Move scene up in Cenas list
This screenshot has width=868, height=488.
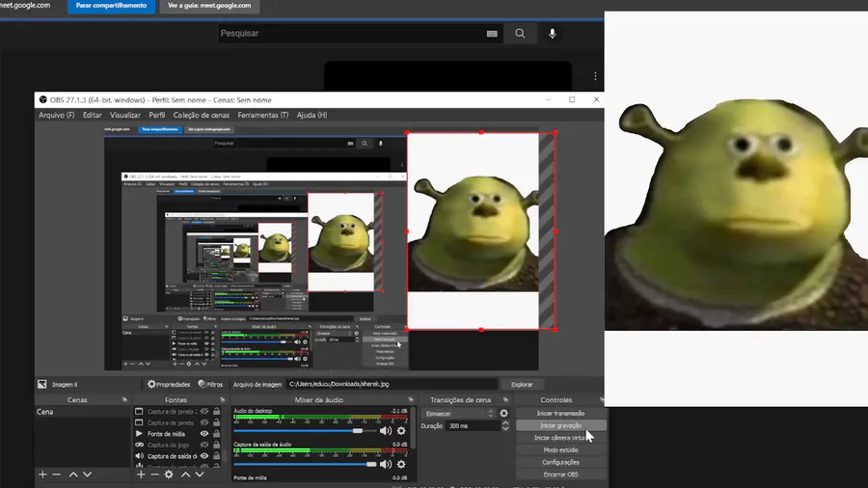(x=73, y=474)
